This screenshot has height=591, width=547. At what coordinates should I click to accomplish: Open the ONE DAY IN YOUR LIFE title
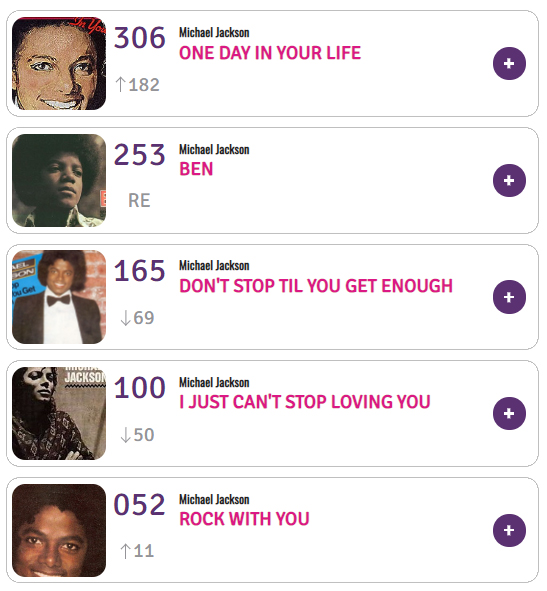tap(270, 53)
